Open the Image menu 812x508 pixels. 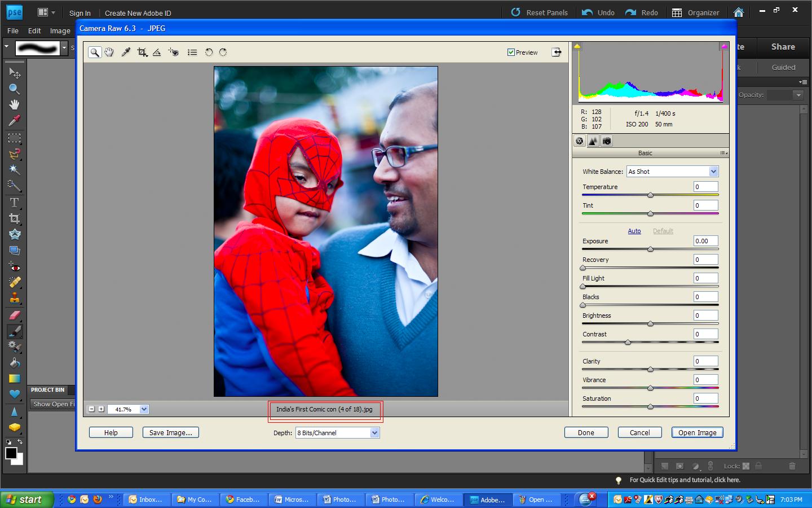tap(60, 30)
